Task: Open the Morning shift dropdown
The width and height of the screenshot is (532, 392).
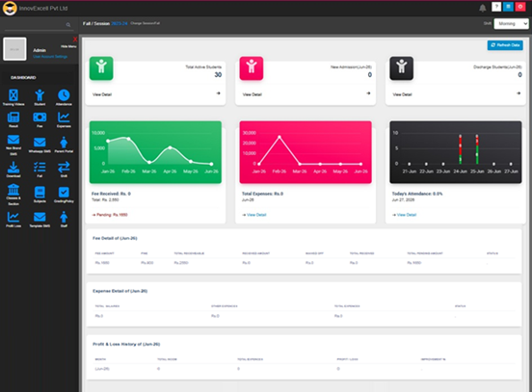Action: 511,24
